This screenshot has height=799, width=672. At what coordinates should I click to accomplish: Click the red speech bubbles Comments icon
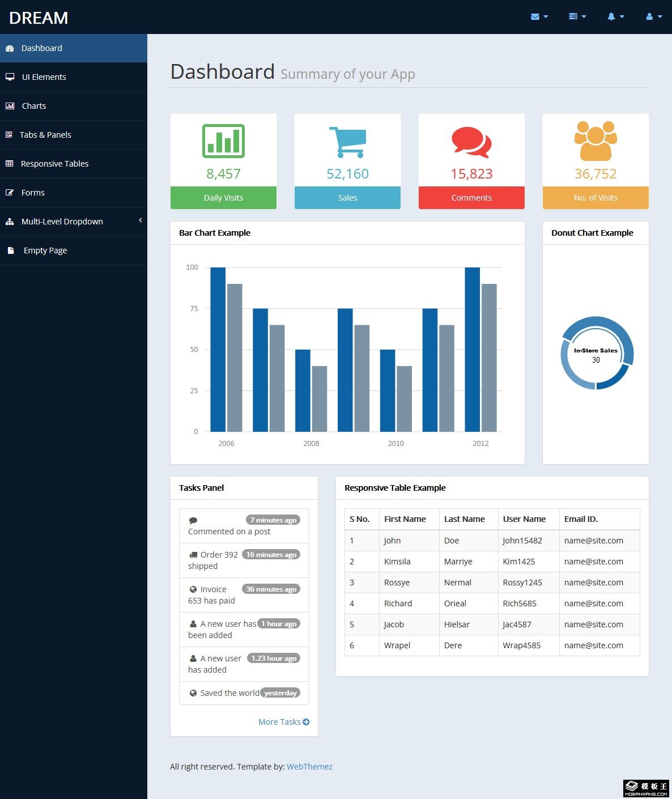tap(471, 142)
